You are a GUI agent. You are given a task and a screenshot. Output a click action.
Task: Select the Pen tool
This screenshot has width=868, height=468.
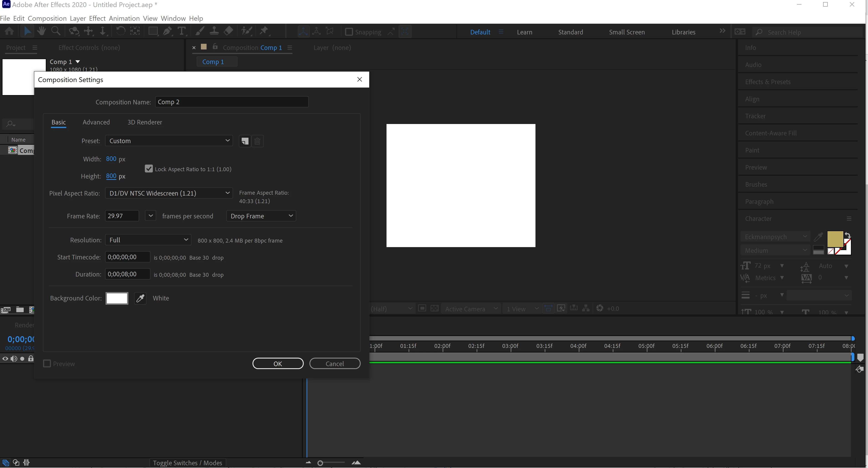coord(167,31)
